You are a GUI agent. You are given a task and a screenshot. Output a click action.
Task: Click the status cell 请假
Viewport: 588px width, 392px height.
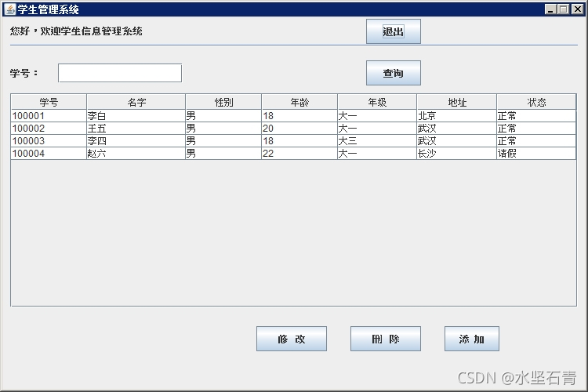pos(536,154)
